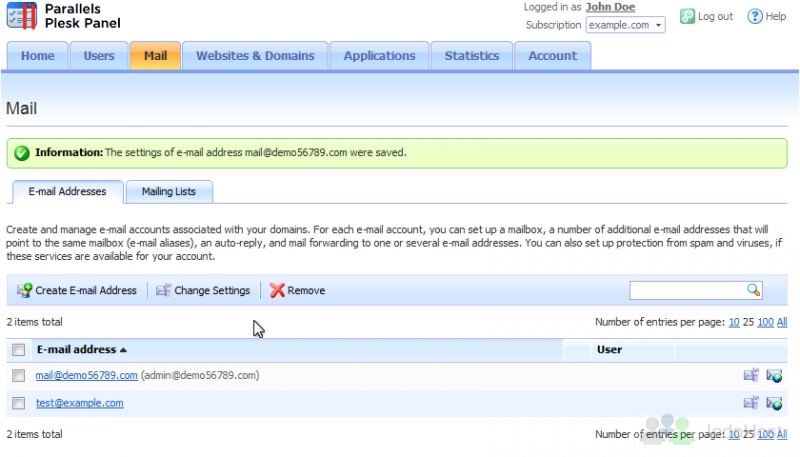Click the Log out key icon

click(687, 16)
